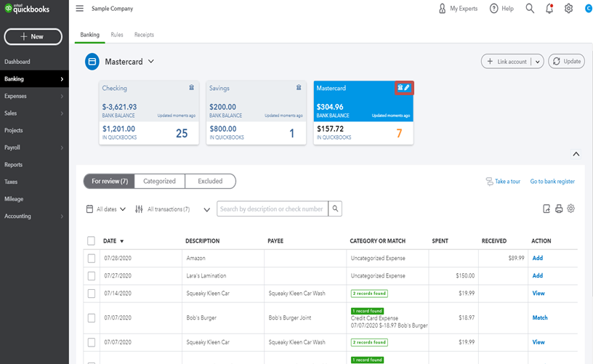593x364 pixels.
Task: Click the QuickBooks logo
Action: [x=27, y=8]
